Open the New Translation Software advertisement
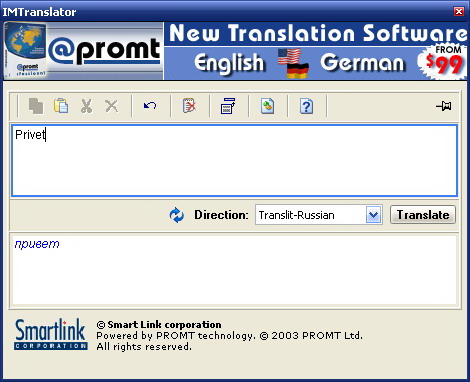 click(315, 51)
